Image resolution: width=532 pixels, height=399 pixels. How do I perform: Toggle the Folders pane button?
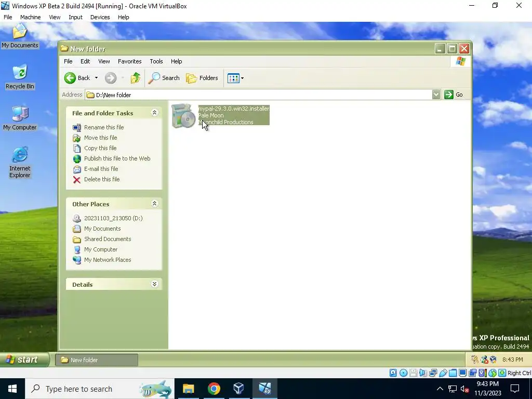[202, 78]
